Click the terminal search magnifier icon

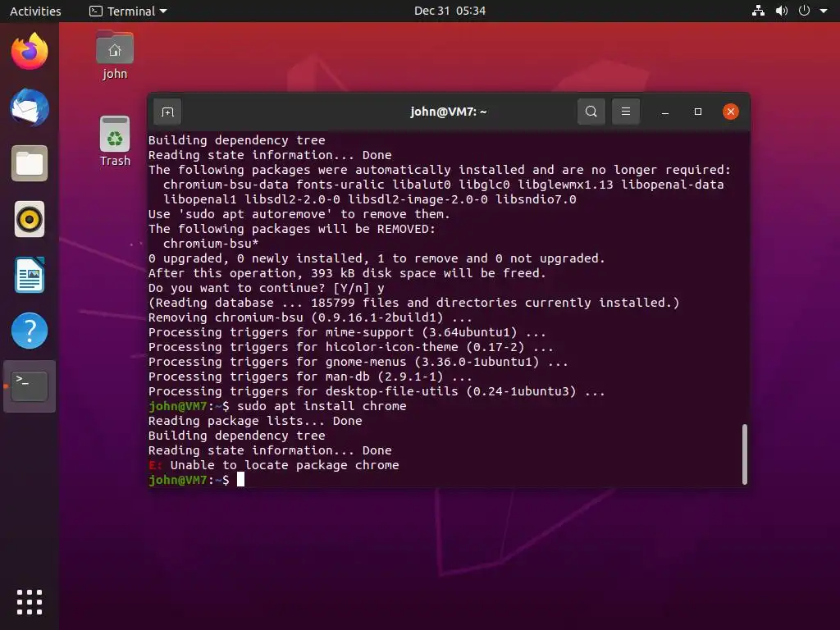tap(591, 112)
